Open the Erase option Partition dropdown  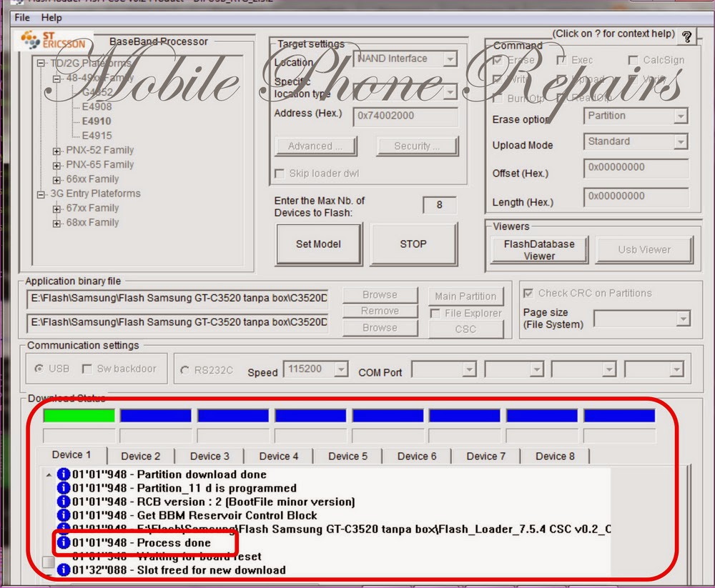coord(681,116)
